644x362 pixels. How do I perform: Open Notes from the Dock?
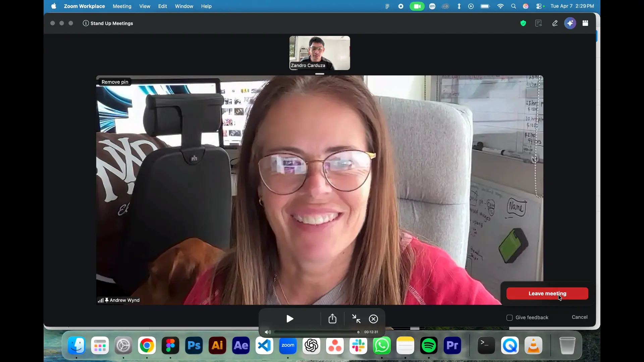[406, 346]
